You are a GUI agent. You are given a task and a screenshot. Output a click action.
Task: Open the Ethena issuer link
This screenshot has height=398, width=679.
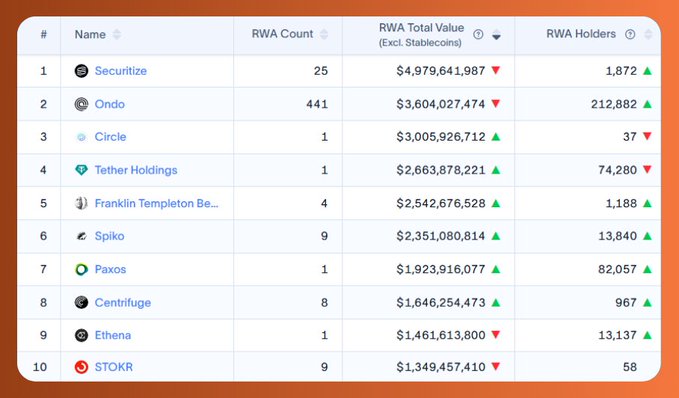pyautogui.click(x=113, y=335)
